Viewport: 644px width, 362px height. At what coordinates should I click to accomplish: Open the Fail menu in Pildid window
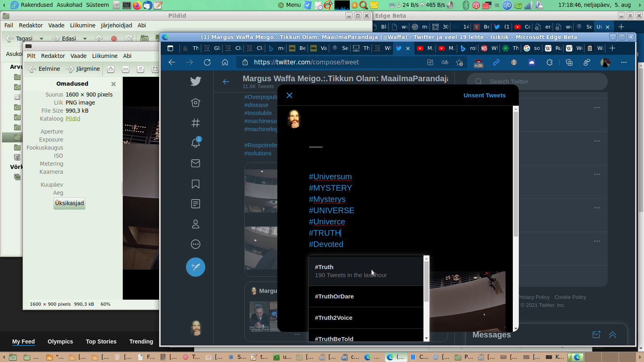coord(9,25)
